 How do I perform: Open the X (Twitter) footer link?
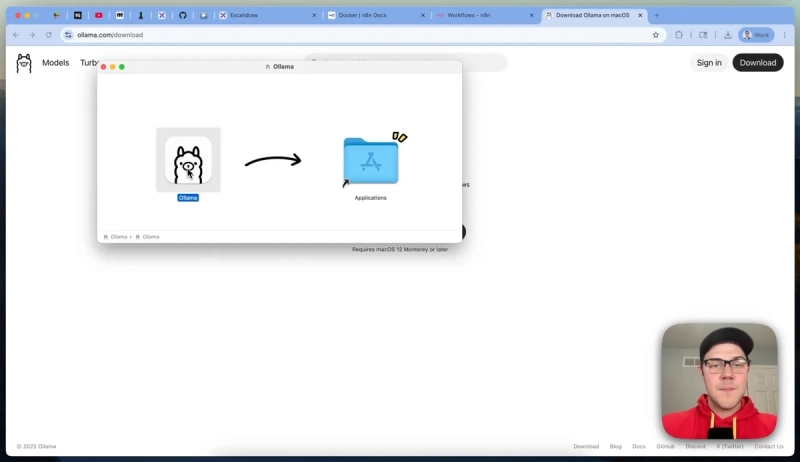pyautogui.click(x=730, y=446)
